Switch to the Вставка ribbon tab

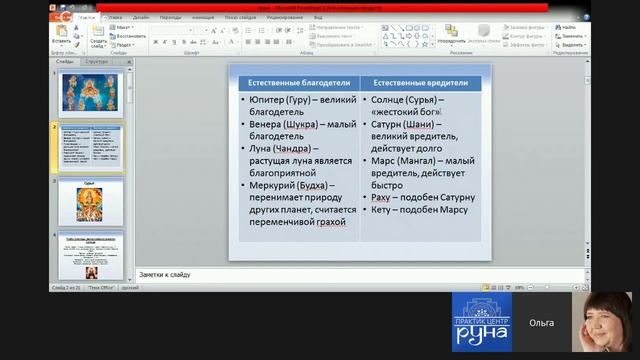(x=115, y=18)
